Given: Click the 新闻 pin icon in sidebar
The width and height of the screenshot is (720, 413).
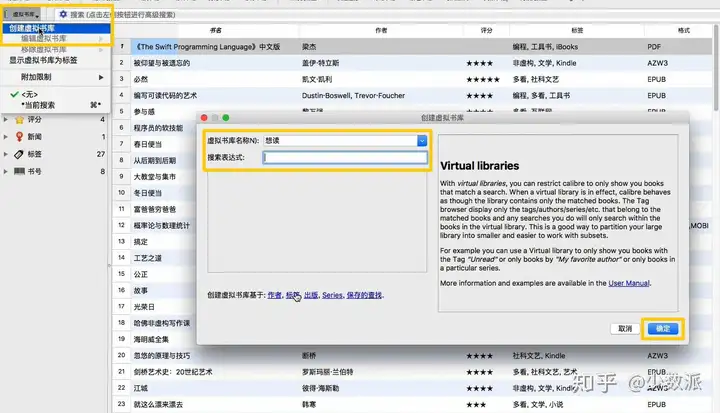Looking at the screenshot, I should [19, 136].
